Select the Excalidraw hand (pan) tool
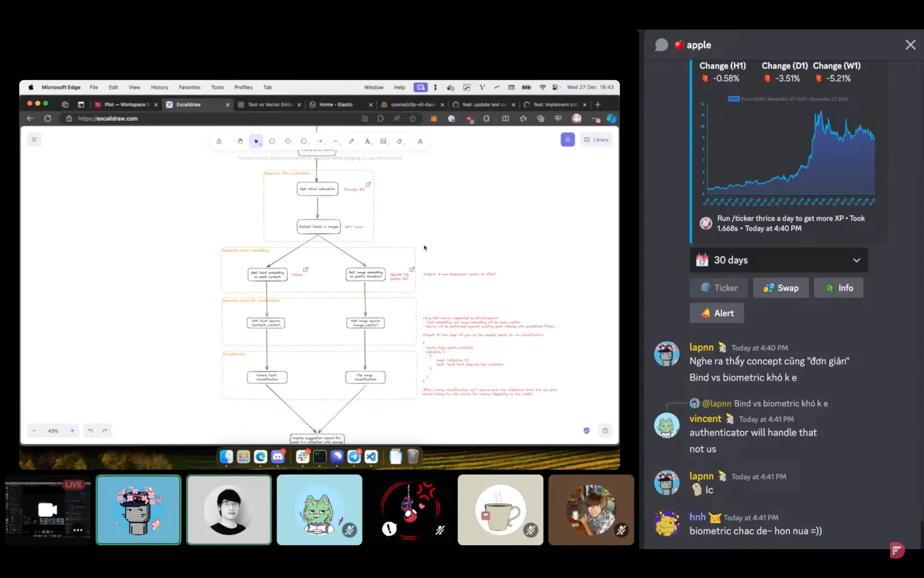The image size is (924, 578). click(240, 141)
